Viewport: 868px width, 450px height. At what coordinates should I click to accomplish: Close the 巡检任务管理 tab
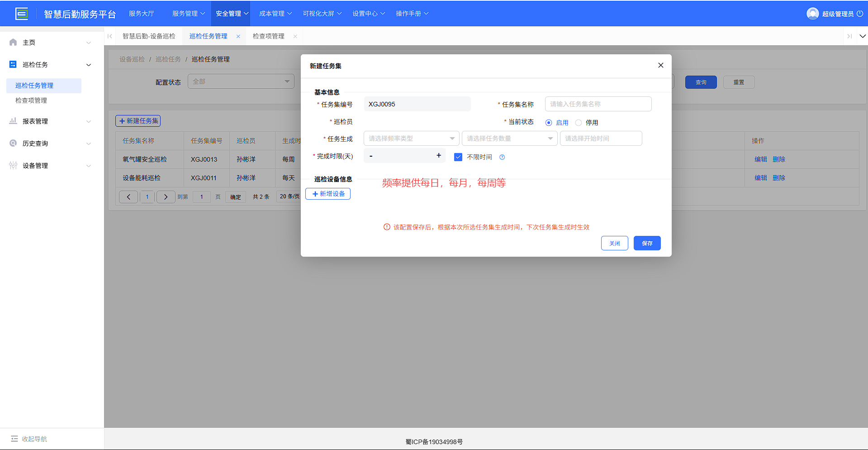[x=238, y=36]
